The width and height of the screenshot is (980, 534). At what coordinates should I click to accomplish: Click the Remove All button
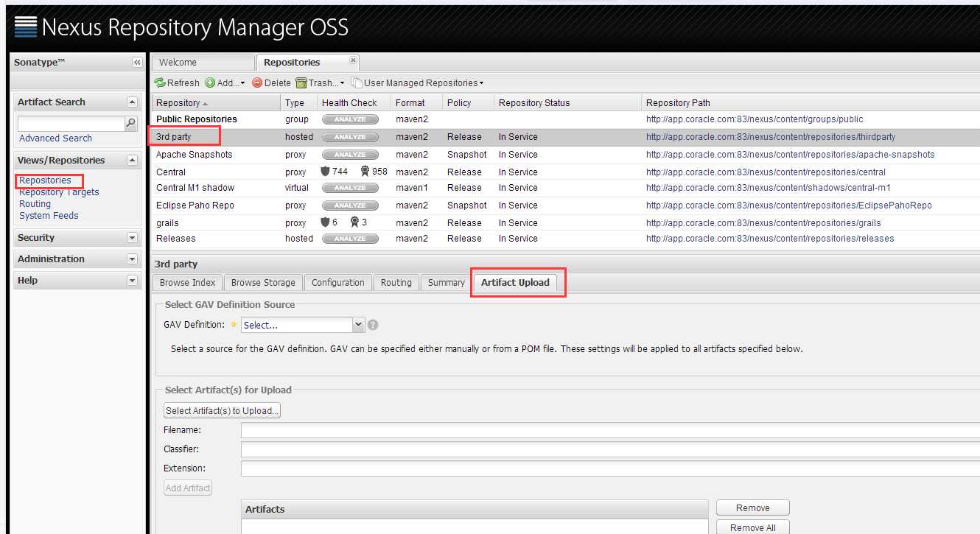(753, 527)
